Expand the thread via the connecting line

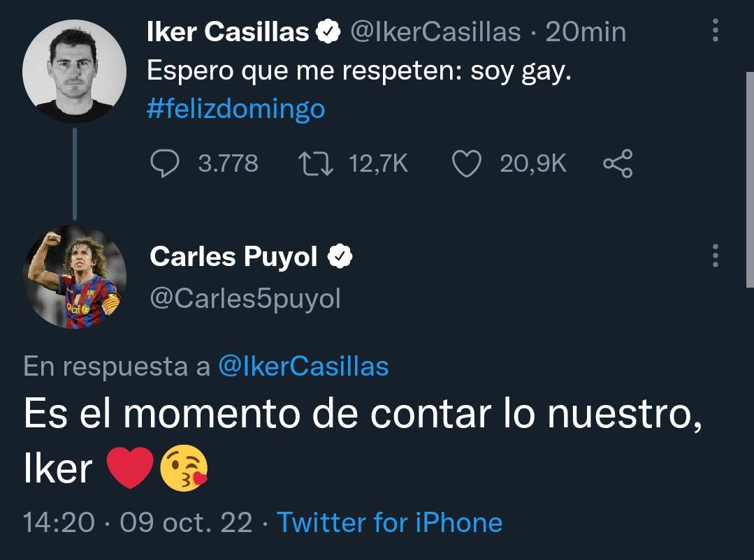pyautogui.click(x=74, y=173)
